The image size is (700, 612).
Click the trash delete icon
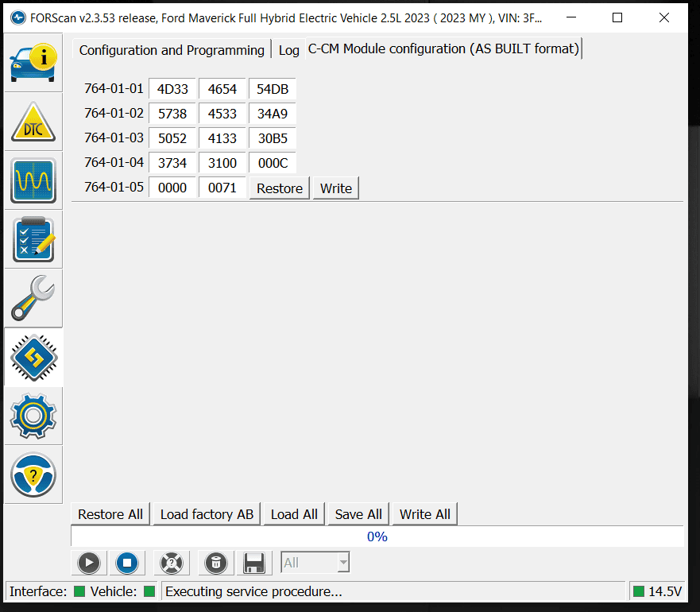[216, 563]
